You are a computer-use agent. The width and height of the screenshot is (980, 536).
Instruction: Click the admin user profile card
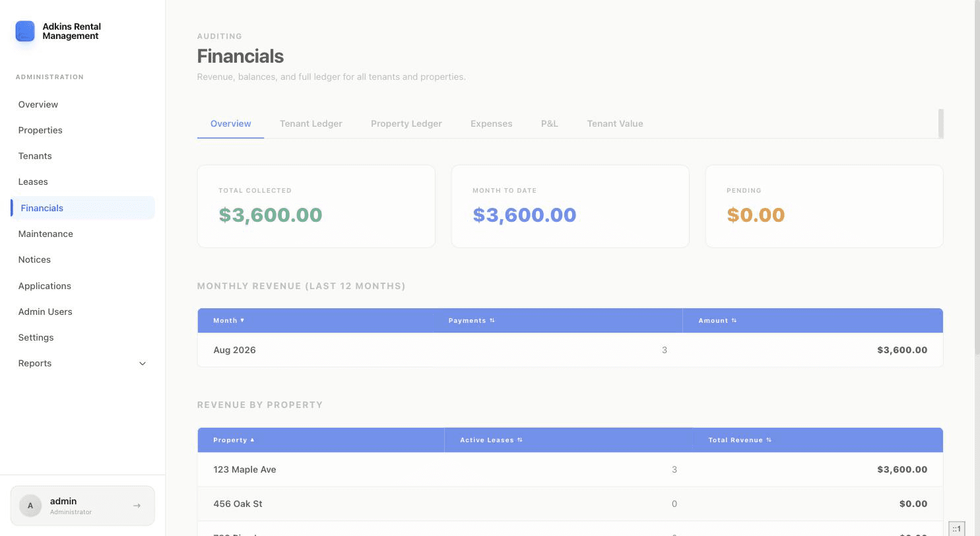click(x=82, y=506)
